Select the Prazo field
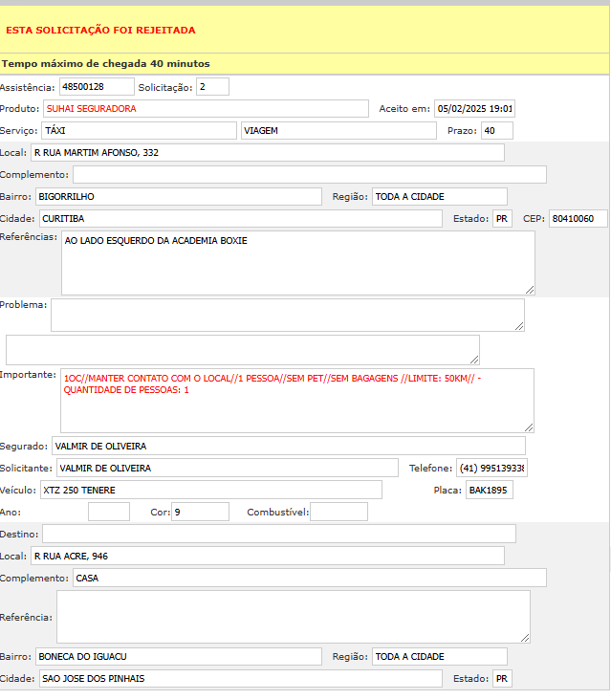 click(496, 130)
